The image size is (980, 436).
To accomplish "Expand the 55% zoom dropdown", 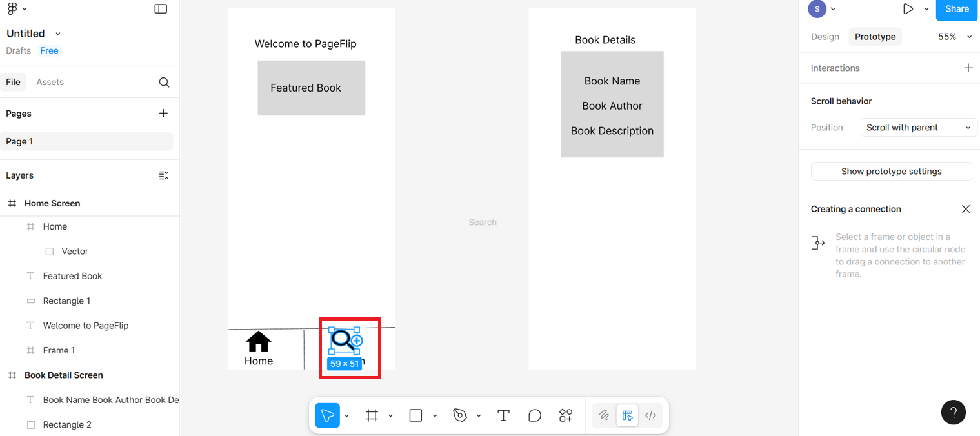I will coord(955,37).
